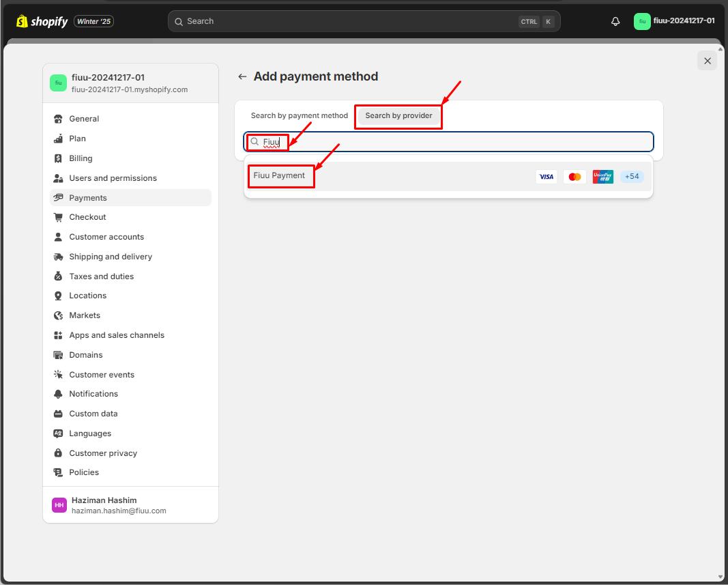Open Customer events settings
The image size is (728, 585).
[x=130, y=375]
